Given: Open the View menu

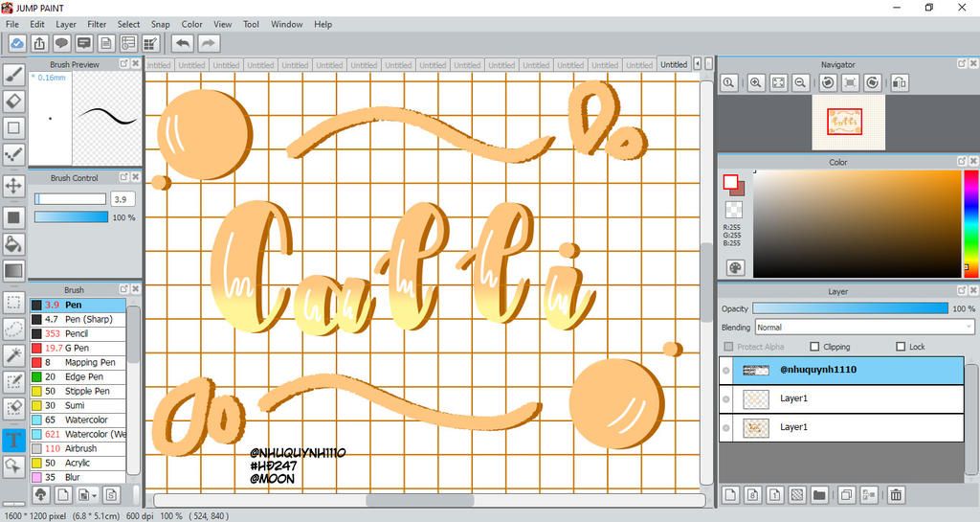Looking at the screenshot, I should tap(222, 24).
